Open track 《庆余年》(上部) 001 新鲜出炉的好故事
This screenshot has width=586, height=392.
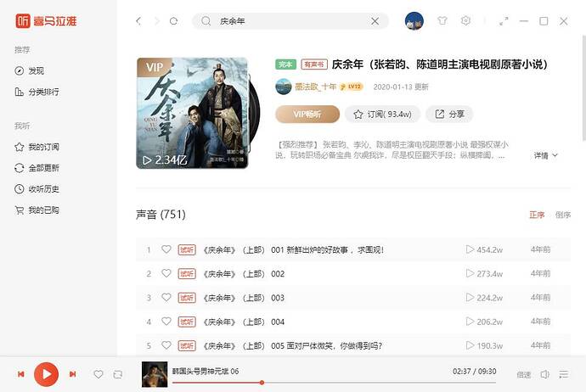293,249
